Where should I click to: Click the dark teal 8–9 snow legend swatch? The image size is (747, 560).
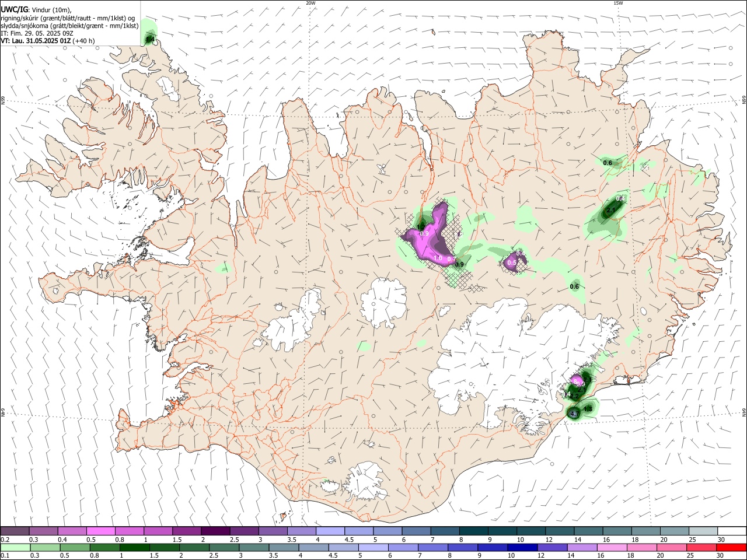click(x=474, y=531)
